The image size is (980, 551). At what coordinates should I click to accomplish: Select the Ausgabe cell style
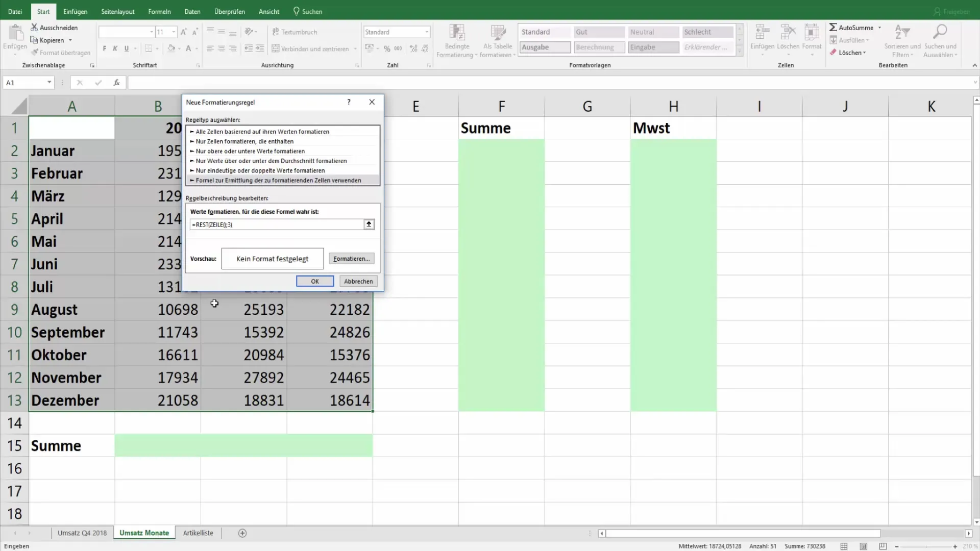point(545,47)
